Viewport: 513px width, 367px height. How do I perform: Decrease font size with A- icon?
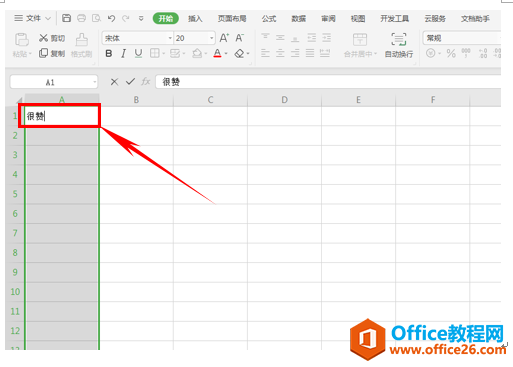(239, 38)
